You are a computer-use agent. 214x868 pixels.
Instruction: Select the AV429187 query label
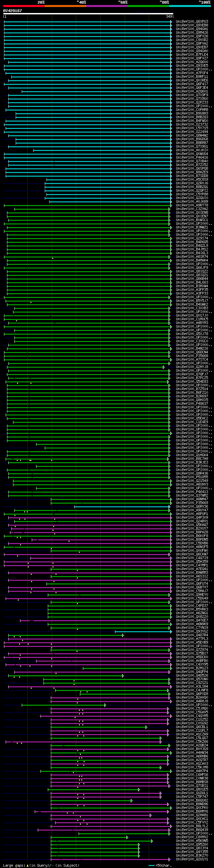click(12, 11)
